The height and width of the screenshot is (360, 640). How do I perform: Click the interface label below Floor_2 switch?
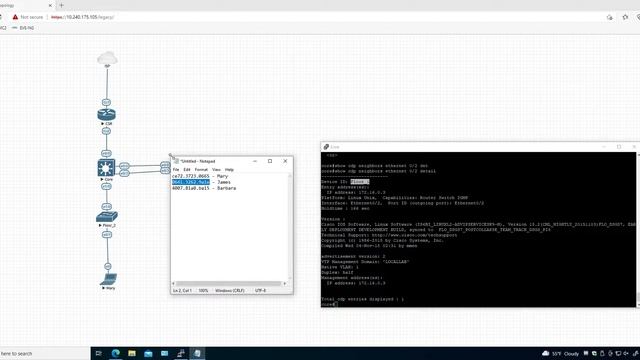coord(107,235)
